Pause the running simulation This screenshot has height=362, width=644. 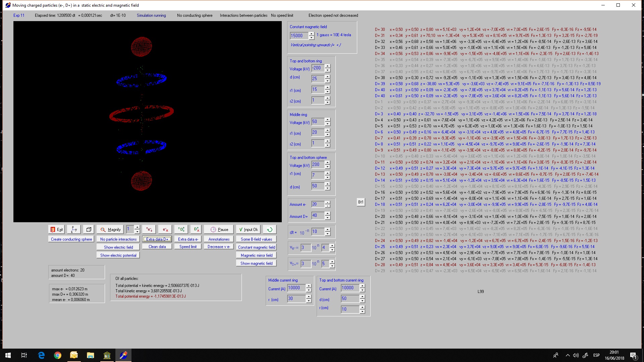(x=219, y=230)
